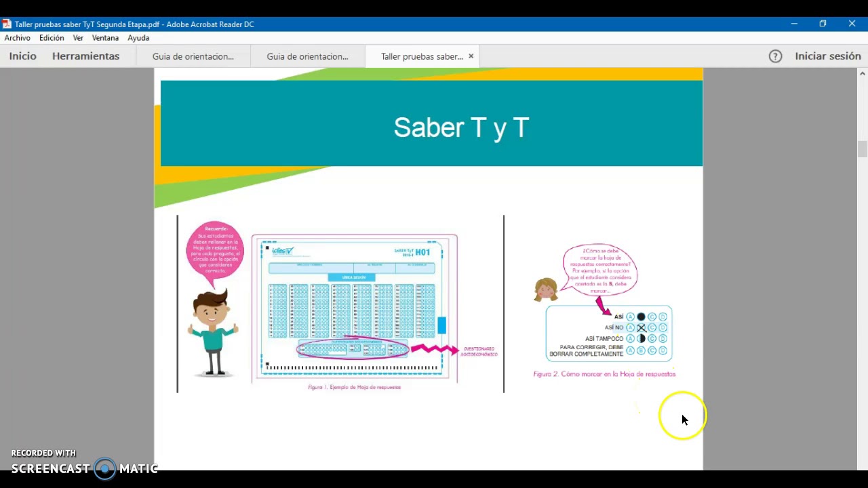This screenshot has width=868, height=488.
Task: Switch to second Guia de orientacion tab
Action: 307,56
